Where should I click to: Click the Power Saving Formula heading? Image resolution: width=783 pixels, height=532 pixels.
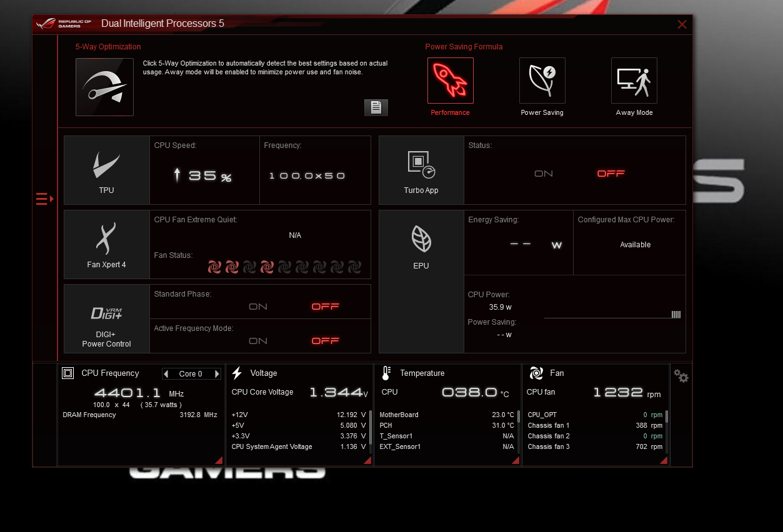coord(464,47)
